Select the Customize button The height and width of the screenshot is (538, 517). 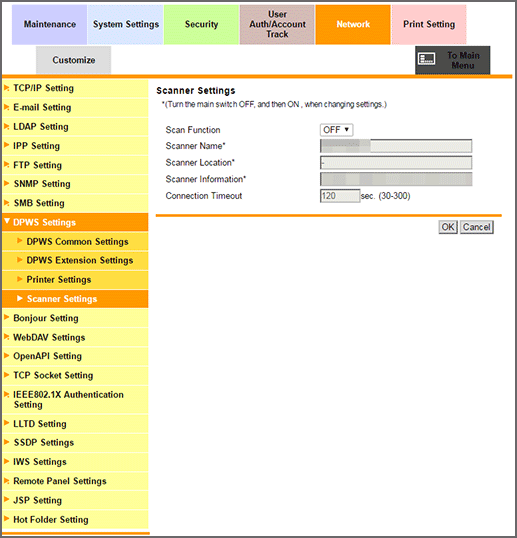tap(73, 60)
